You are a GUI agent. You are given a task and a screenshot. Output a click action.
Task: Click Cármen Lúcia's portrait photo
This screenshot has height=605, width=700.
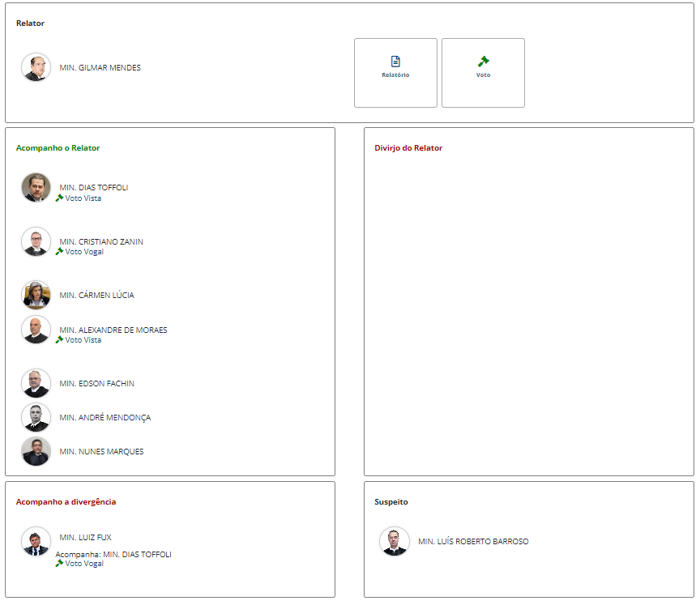tap(36, 295)
